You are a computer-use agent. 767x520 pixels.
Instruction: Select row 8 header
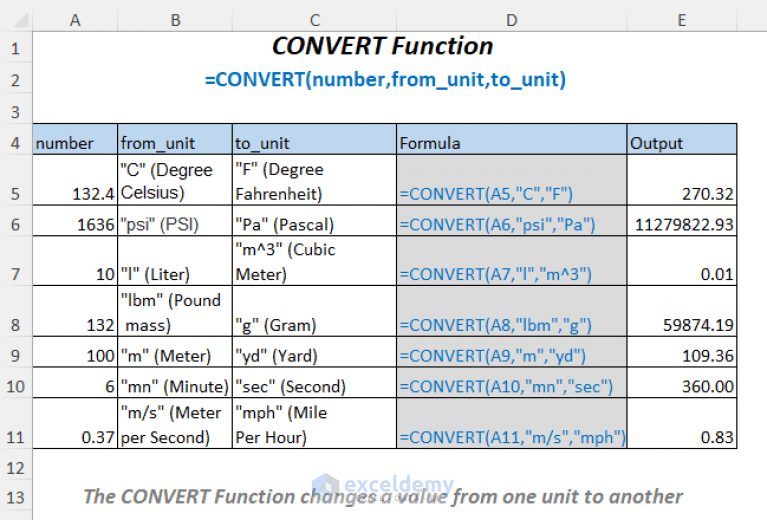click(x=16, y=311)
